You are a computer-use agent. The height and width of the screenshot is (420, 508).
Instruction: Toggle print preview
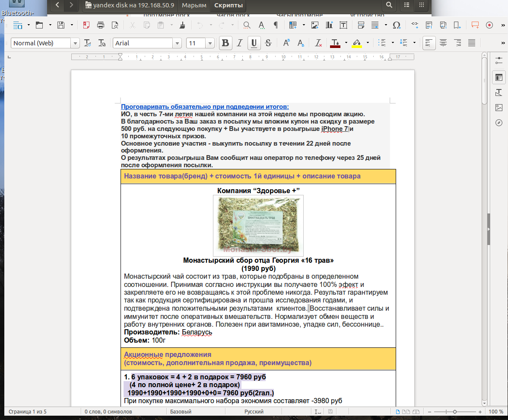pyautogui.click(x=115, y=25)
